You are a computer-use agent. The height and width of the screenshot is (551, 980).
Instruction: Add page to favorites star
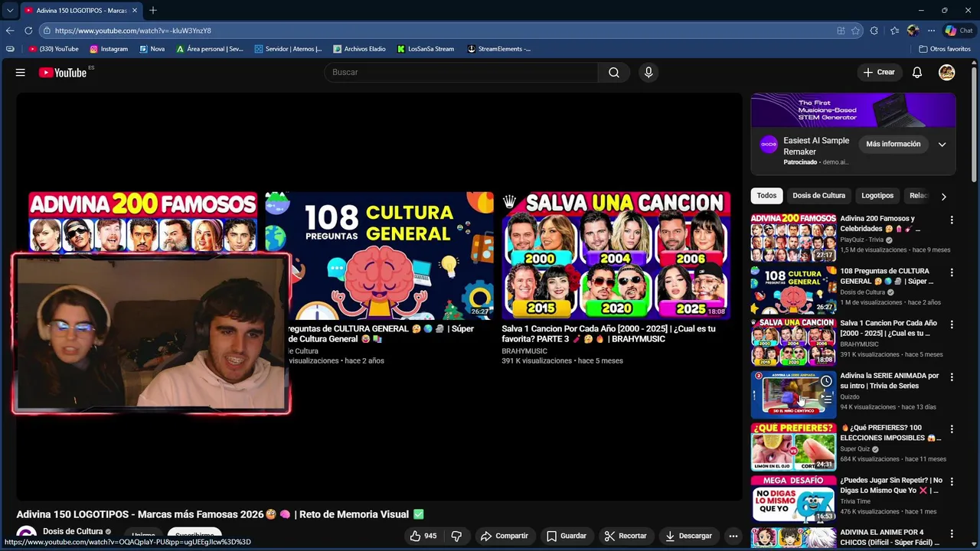click(855, 31)
